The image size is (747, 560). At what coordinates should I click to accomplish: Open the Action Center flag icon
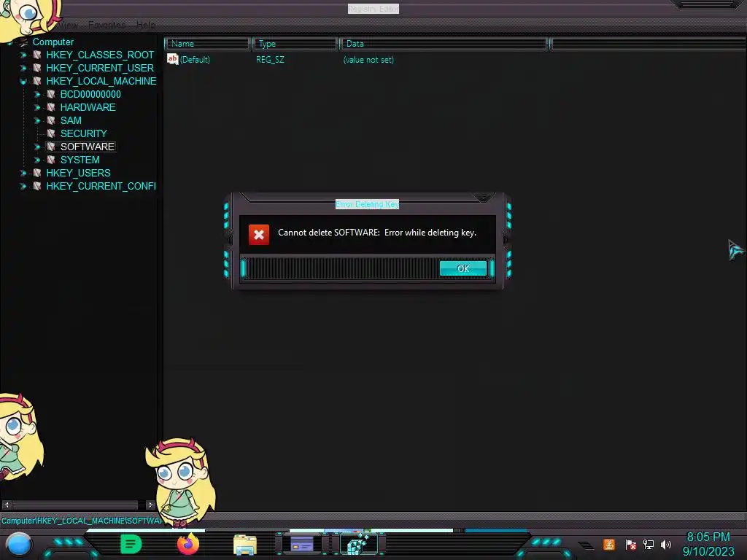coord(631,544)
